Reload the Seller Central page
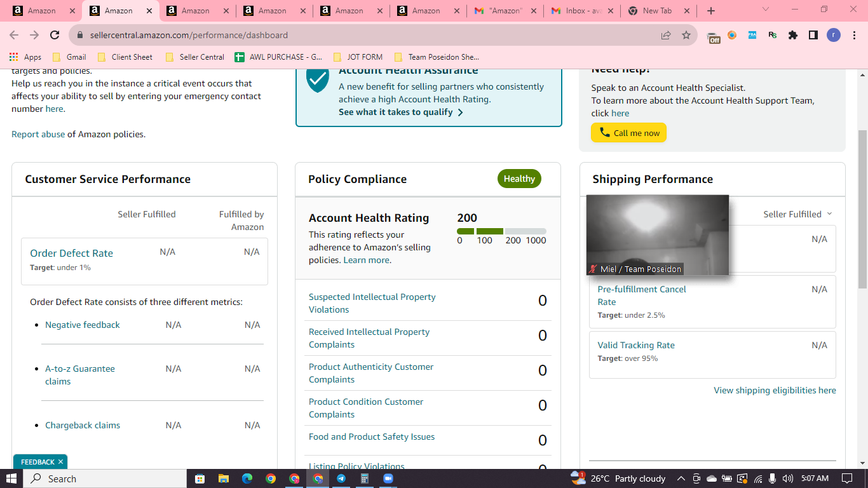Image resolution: width=868 pixels, height=488 pixels. click(55, 36)
